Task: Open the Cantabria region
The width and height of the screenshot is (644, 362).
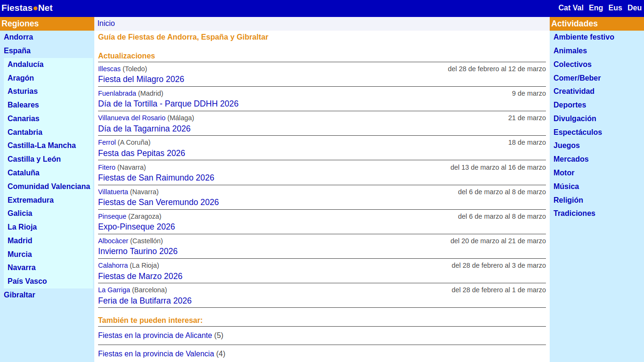Action: tap(25, 132)
